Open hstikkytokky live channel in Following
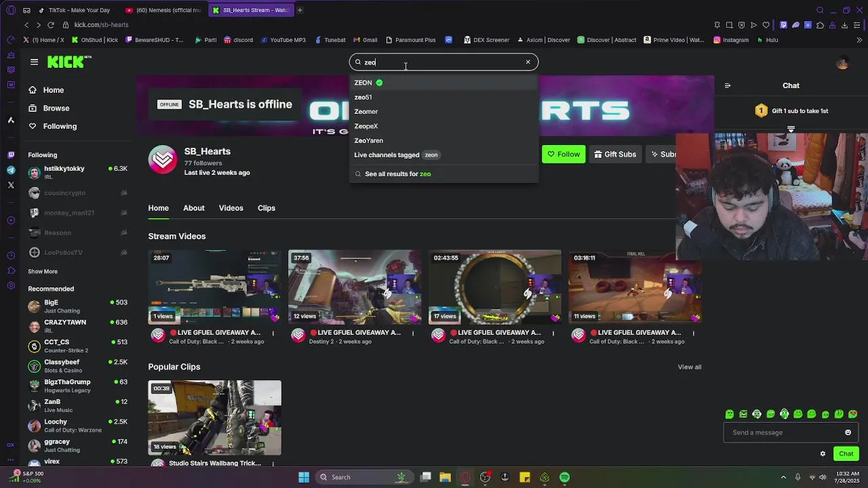This screenshot has width=868, height=488. coord(77,172)
